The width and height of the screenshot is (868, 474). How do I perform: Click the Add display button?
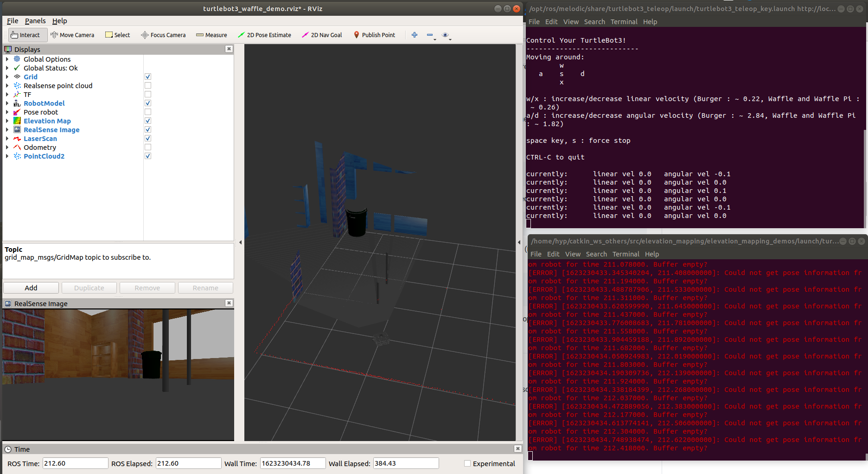pyautogui.click(x=31, y=288)
